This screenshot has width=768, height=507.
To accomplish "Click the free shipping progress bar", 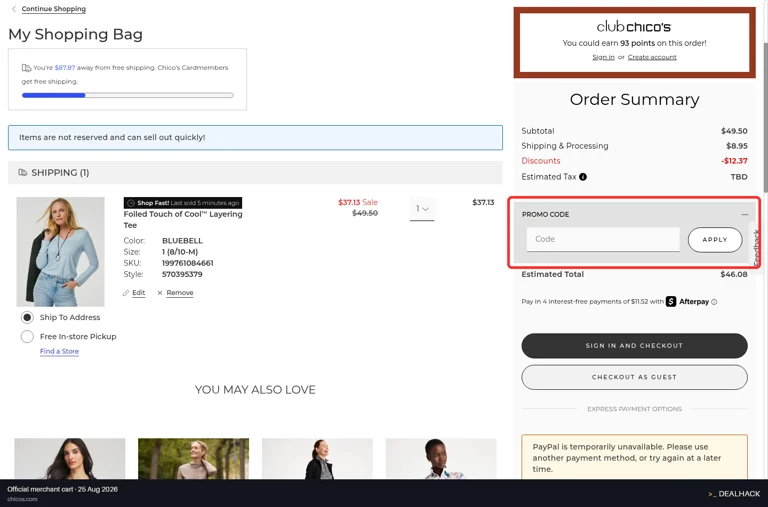I will click(x=128, y=95).
